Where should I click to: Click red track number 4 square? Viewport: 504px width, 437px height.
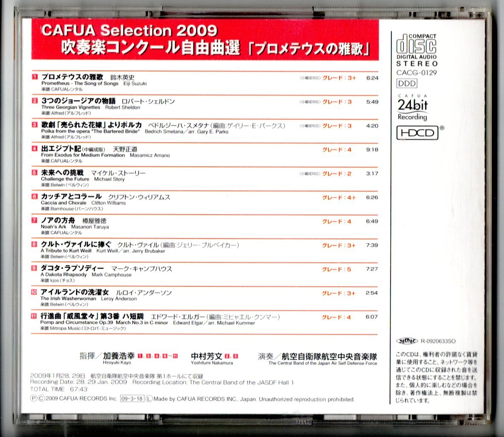(35, 149)
